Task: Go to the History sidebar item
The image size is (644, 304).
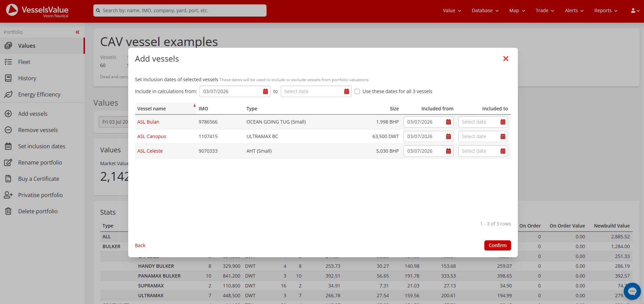Action: click(42, 78)
